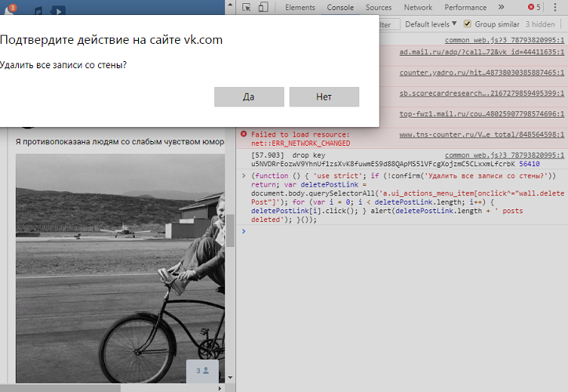Click the 3 hidden messages label

[540, 24]
